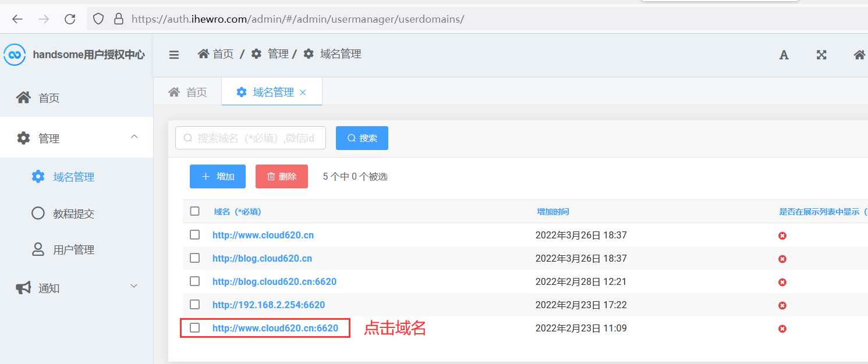
Task: Open domain link http://www.cloud620.cn:6620
Action: (x=275, y=328)
